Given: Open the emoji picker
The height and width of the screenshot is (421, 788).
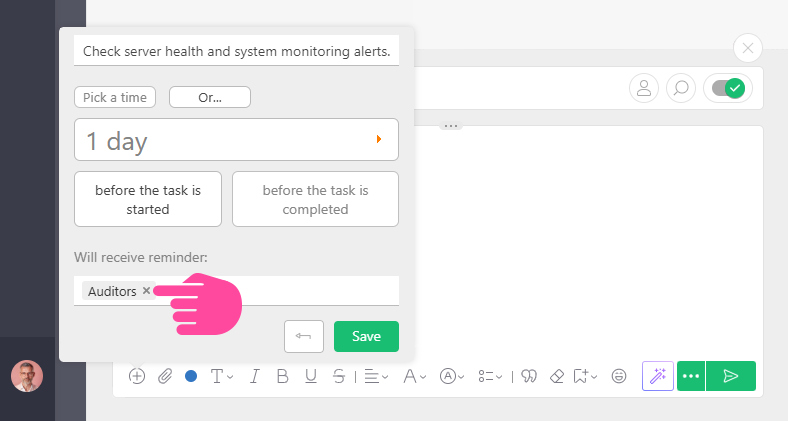Looking at the screenshot, I should [619, 376].
